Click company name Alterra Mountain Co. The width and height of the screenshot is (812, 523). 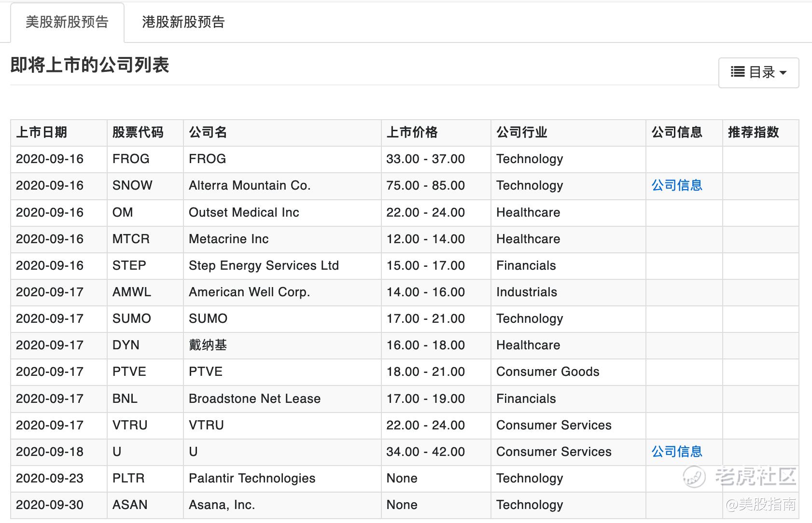[x=250, y=185]
